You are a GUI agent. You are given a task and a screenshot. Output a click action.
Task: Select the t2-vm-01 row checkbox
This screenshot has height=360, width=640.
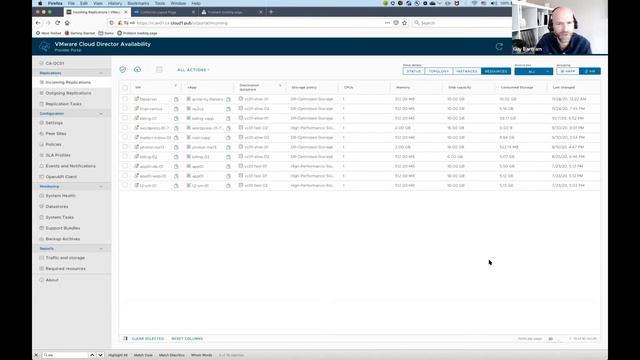click(125, 185)
